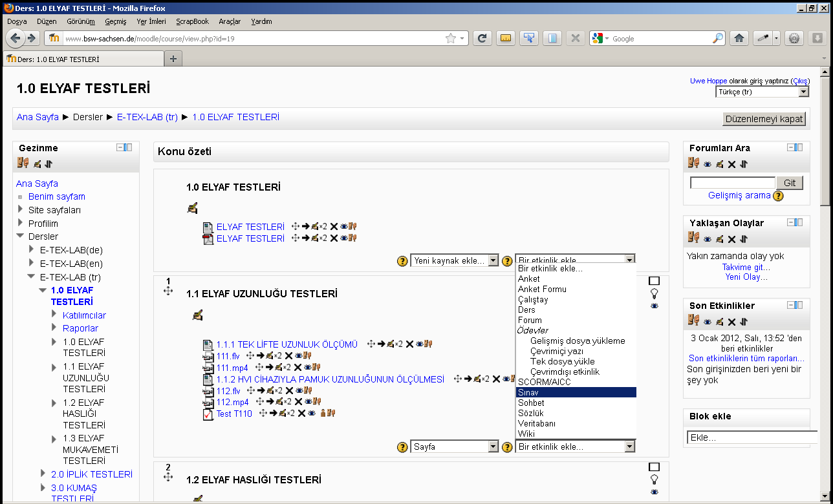Image resolution: width=833 pixels, height=504 pixels.
Task: Open the Ekle block dropdown
Action: pos(752,438)
